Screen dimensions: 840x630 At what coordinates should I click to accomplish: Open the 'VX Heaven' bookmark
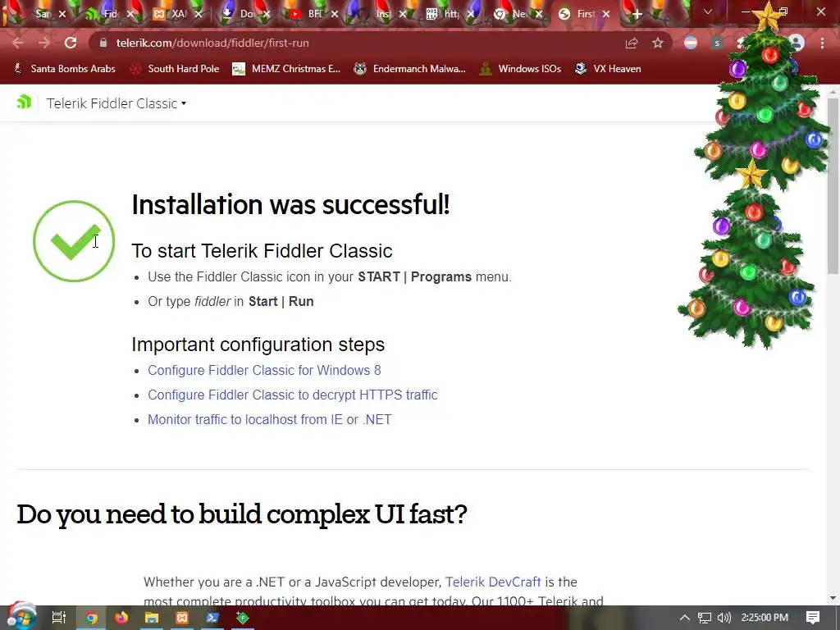[608, 69]
